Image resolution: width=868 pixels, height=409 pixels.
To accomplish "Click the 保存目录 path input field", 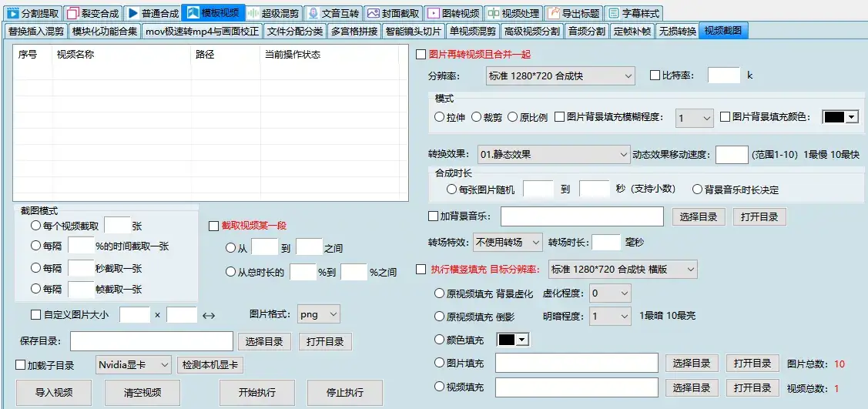I will coord(152,341).
